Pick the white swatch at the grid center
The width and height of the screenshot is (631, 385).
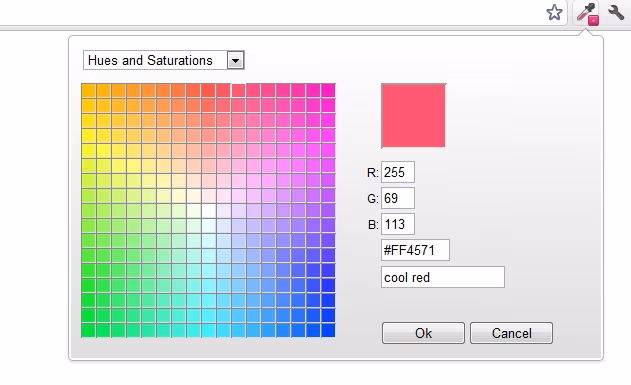(208, 210)
